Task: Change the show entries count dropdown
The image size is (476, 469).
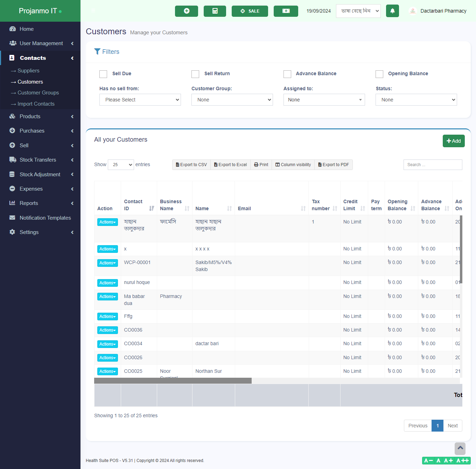Action: pos(121,165)
